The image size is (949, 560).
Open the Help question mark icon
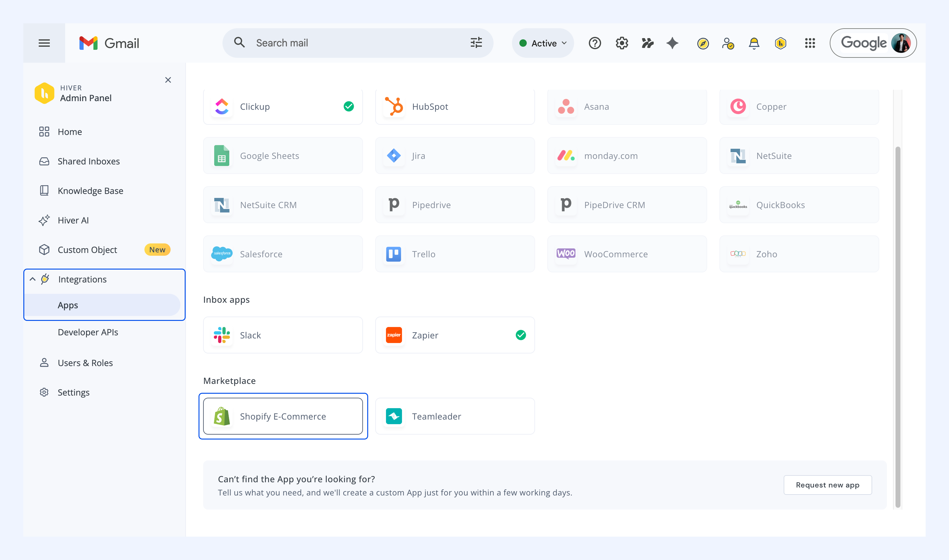click(x=595, y=43)
